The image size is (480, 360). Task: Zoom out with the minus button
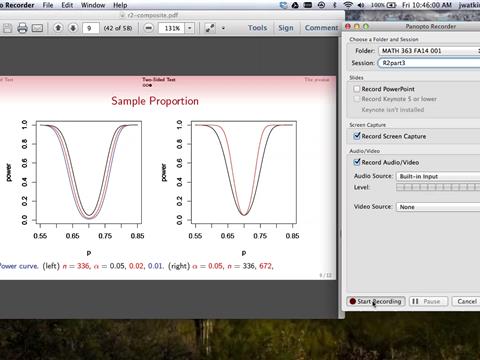pos(149,28)
